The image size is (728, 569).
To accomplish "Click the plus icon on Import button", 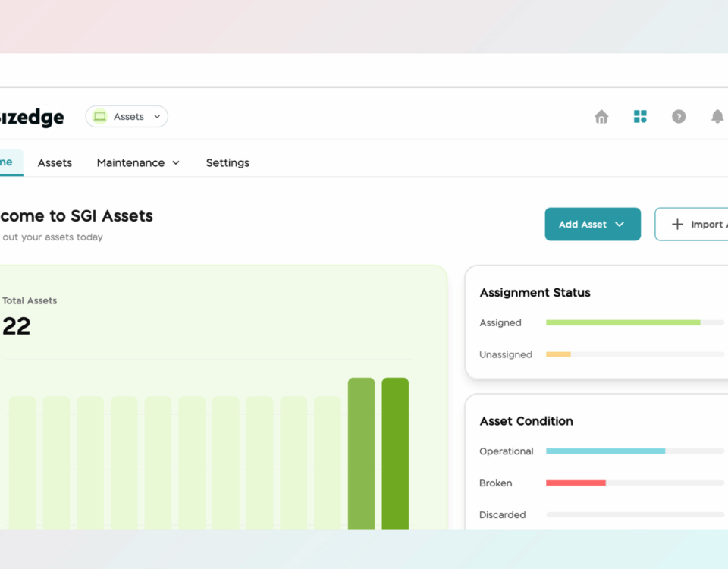I will coord(678,225).
